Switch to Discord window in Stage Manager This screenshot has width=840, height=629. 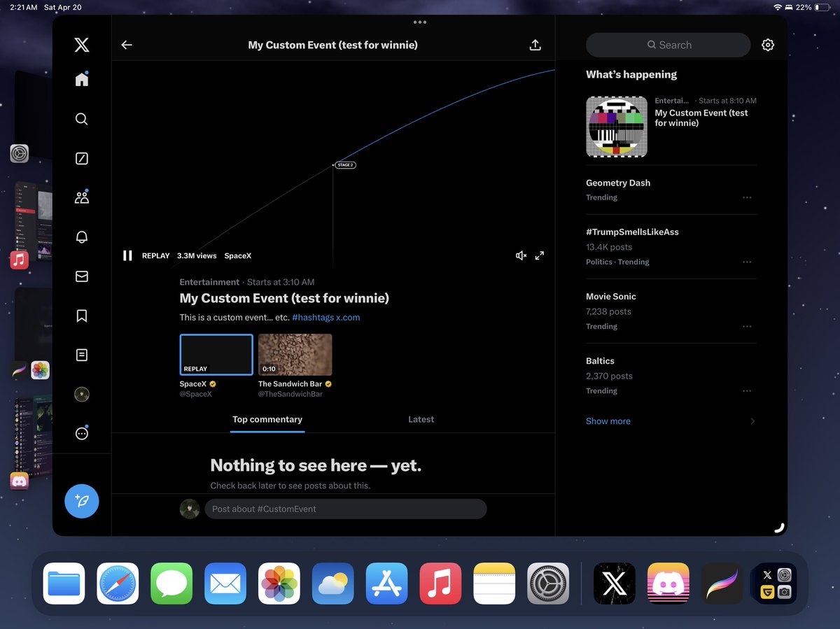(20, 481)
